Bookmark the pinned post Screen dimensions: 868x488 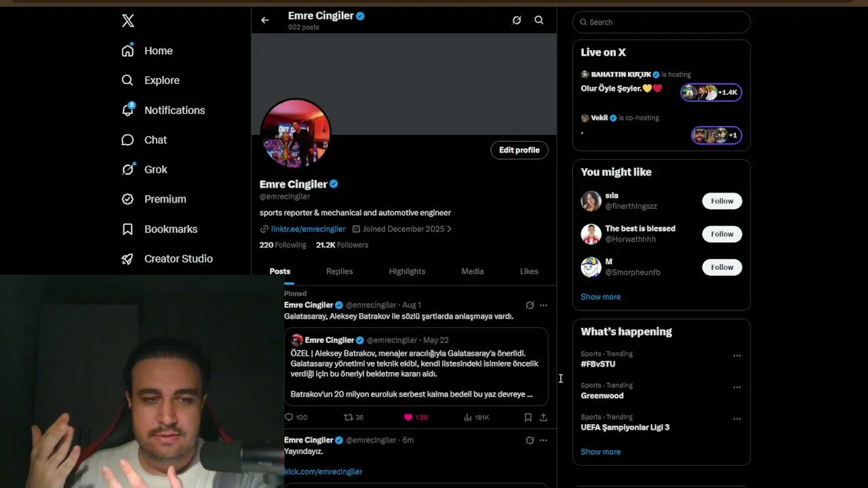click(528, 418)
